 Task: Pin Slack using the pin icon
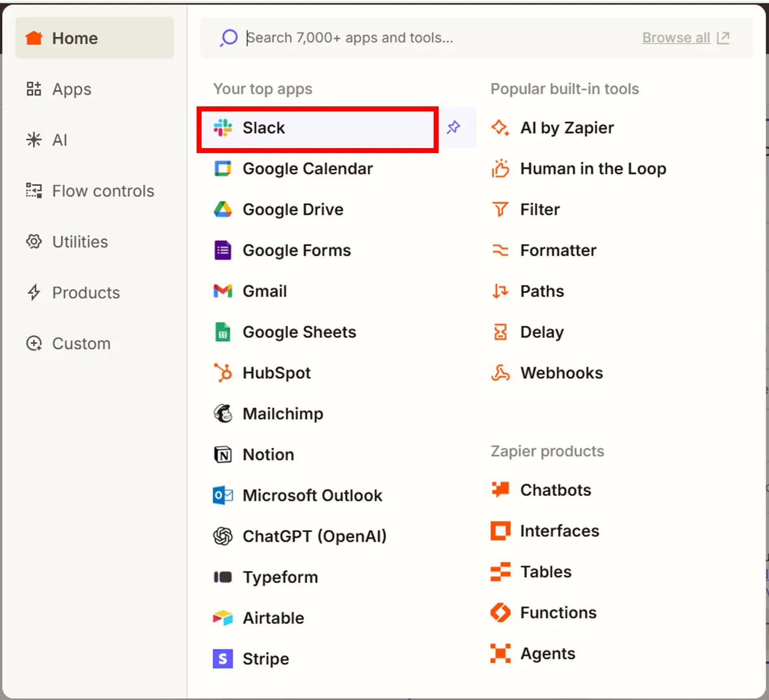454,128
